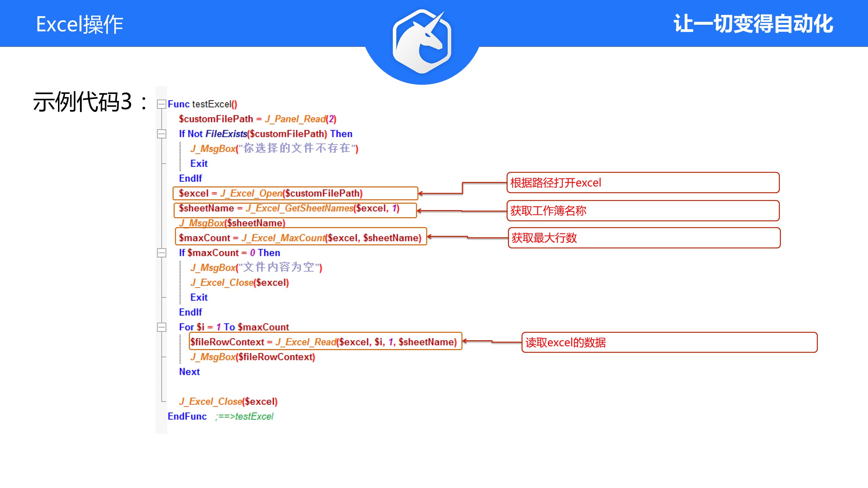Click the Excel操作 header title
868x488 pixels.
pyautogui.click(x=80, y=24)
